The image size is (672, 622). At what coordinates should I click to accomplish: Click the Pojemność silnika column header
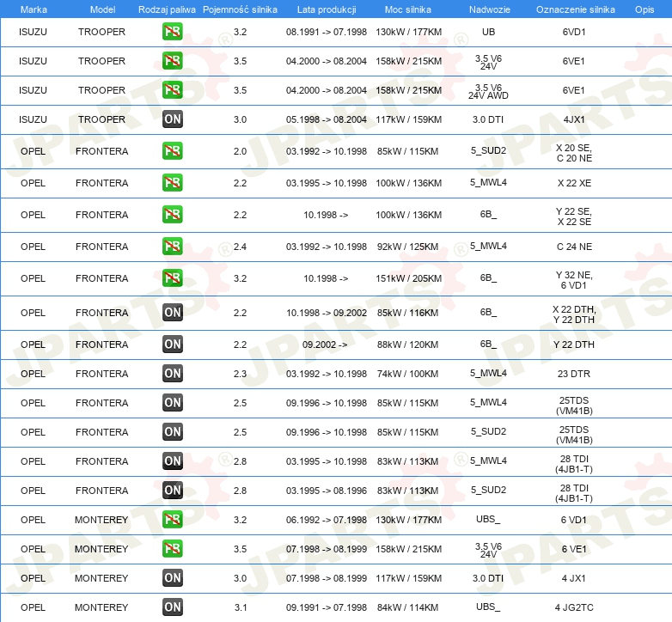240,9
